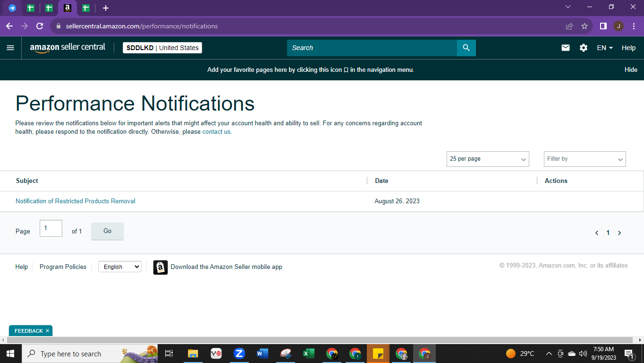Open Zalo app on the taskbar

(x=239, y=354)
